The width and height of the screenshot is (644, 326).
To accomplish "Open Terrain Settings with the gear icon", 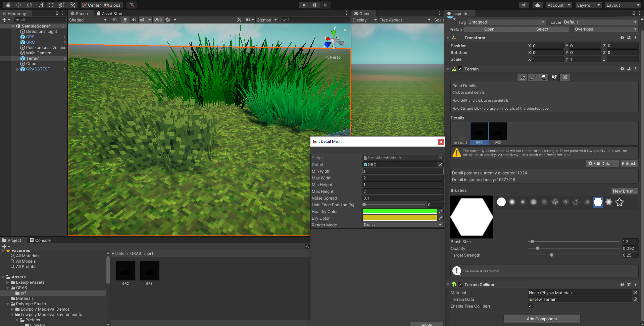I will point(565,77).
